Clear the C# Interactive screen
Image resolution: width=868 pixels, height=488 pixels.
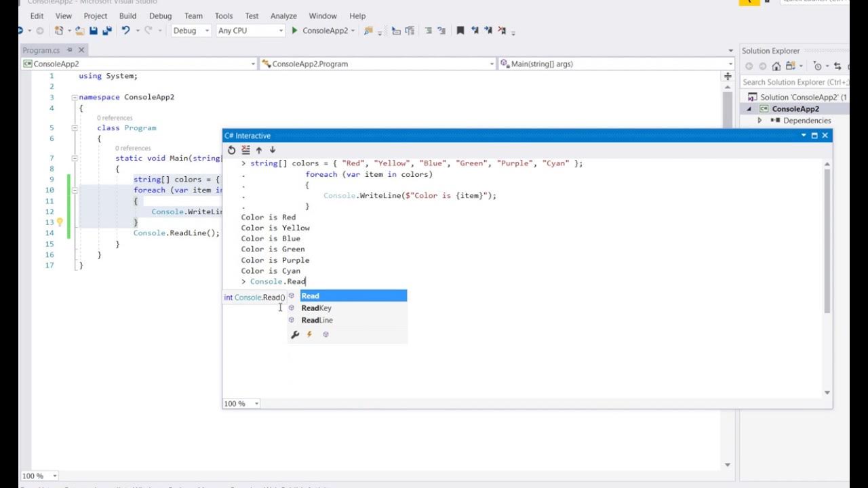245,150
